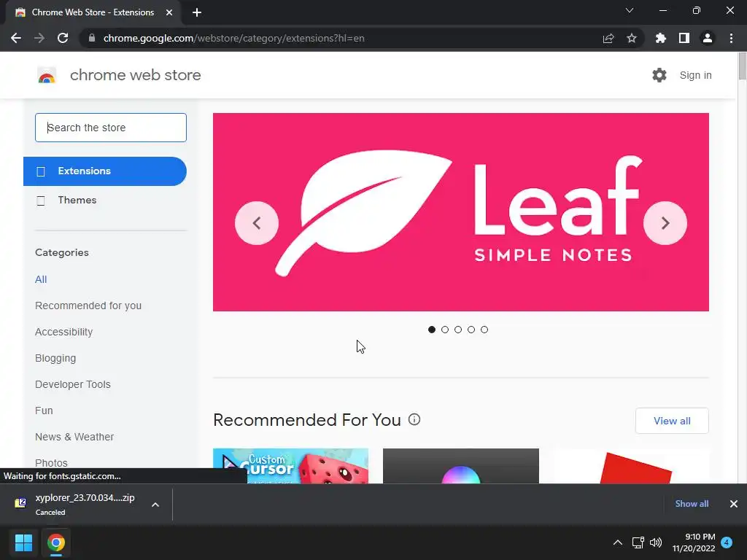
Task: Open the News & Weather category
Action: pos(74,437)
